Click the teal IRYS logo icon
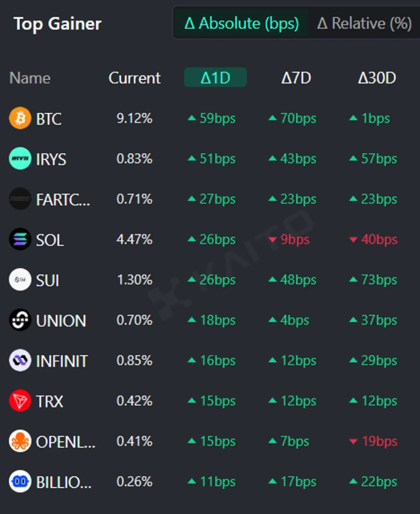 (x=20, y=159)
